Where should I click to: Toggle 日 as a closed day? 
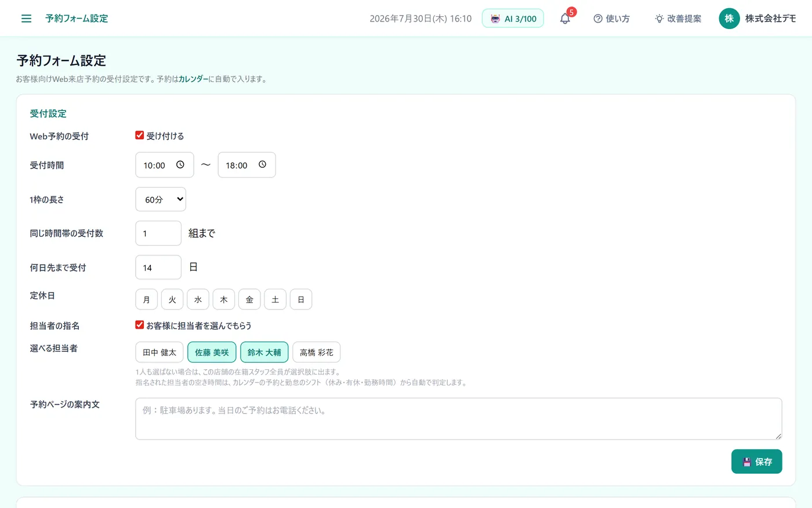coord(301,300)
